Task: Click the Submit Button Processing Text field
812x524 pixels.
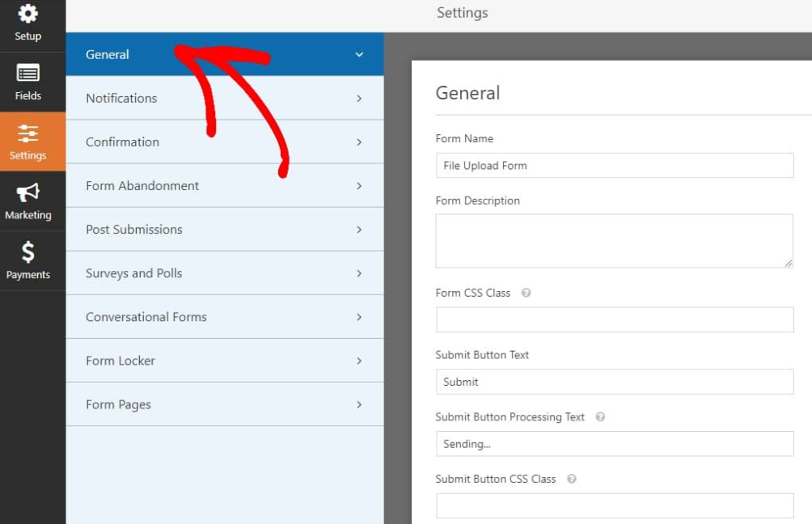Action: 615,444
